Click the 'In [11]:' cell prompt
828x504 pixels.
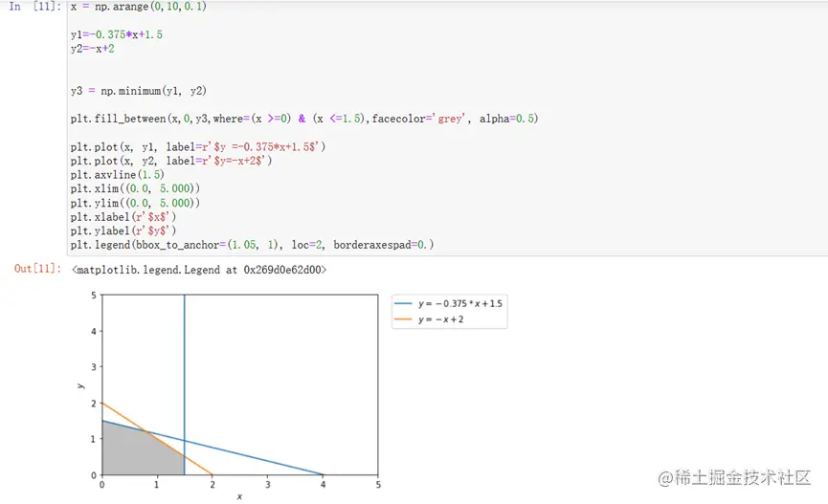[x=34, y=7]
